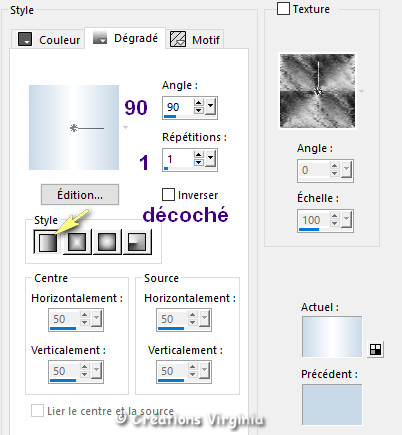The width and height of the screenshot is (402, 435).
Task: Open Source Horizontalement dropdown
Action: [205, 319]
